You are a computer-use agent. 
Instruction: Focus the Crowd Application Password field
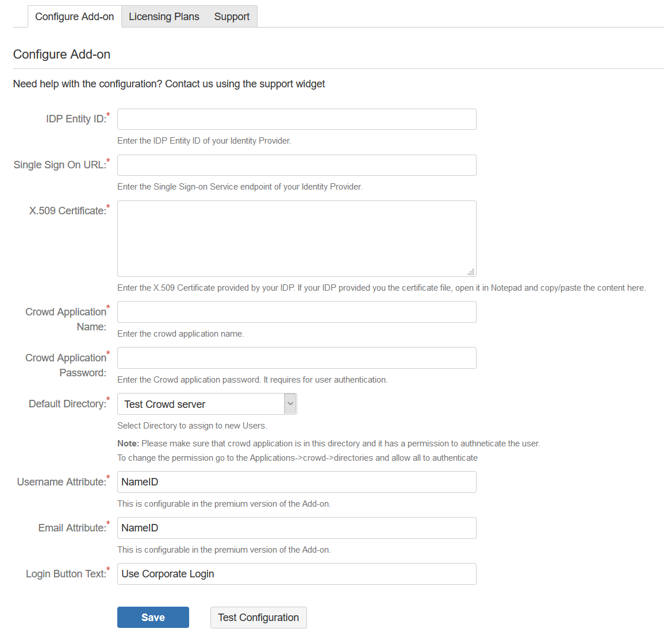tap(297, 358)
